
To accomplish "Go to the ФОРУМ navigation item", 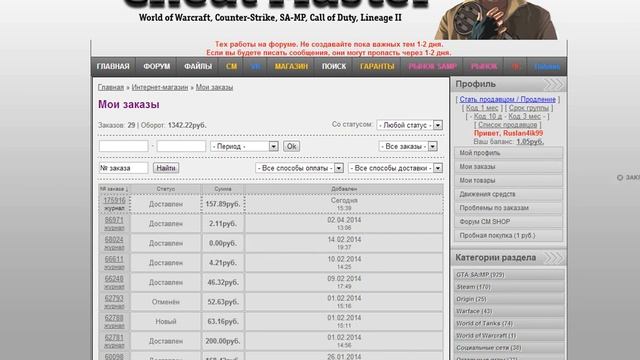I will pyautogui.click(x=156, y=66).
